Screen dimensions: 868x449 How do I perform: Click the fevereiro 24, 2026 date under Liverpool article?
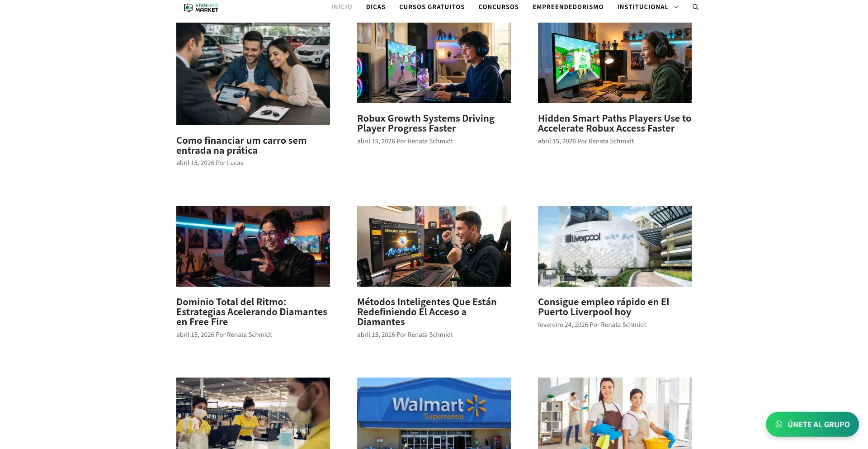(563, 325)
